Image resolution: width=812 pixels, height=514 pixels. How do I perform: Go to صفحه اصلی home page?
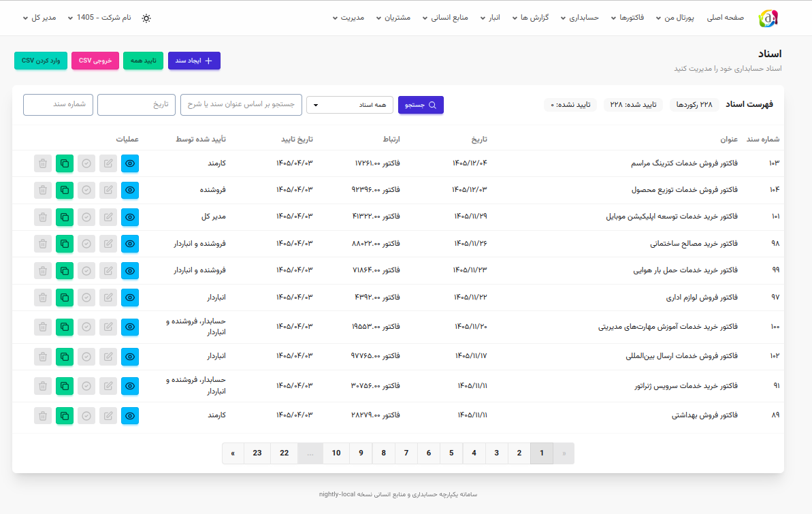726,18
